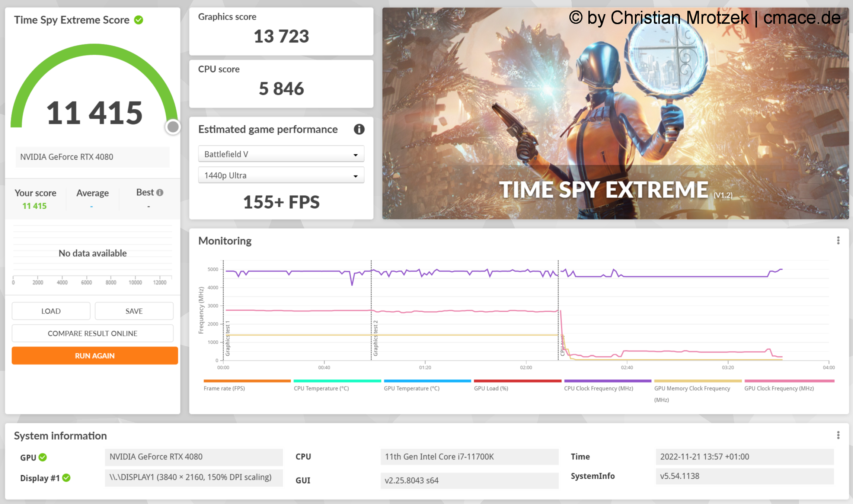Click the info icon next to Best
This screenshot has height=504, width=853.
160,192
